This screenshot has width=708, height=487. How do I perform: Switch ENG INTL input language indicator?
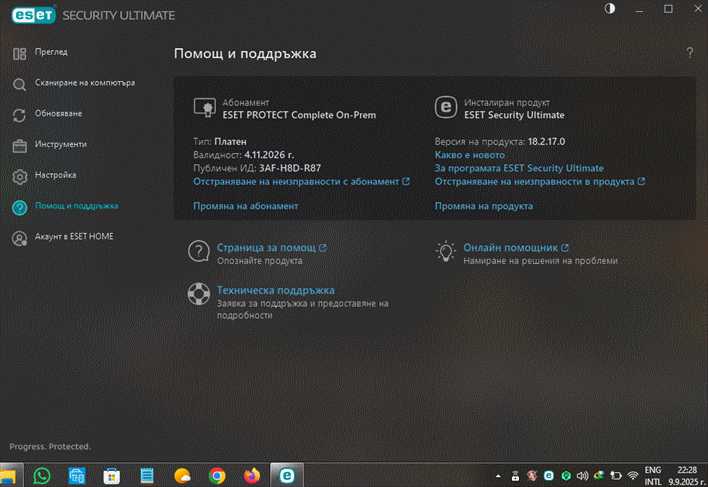pyautogui.click(x=653, y=476)
